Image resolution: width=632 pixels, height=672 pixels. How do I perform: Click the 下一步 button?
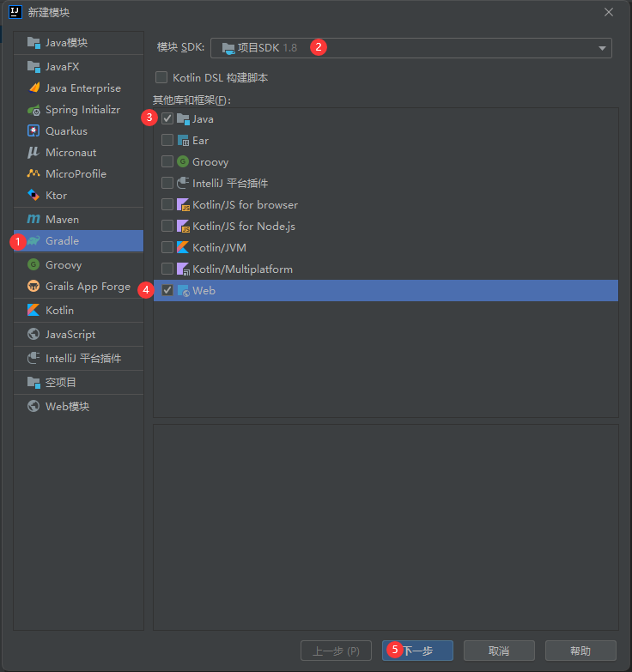point(417,651)
